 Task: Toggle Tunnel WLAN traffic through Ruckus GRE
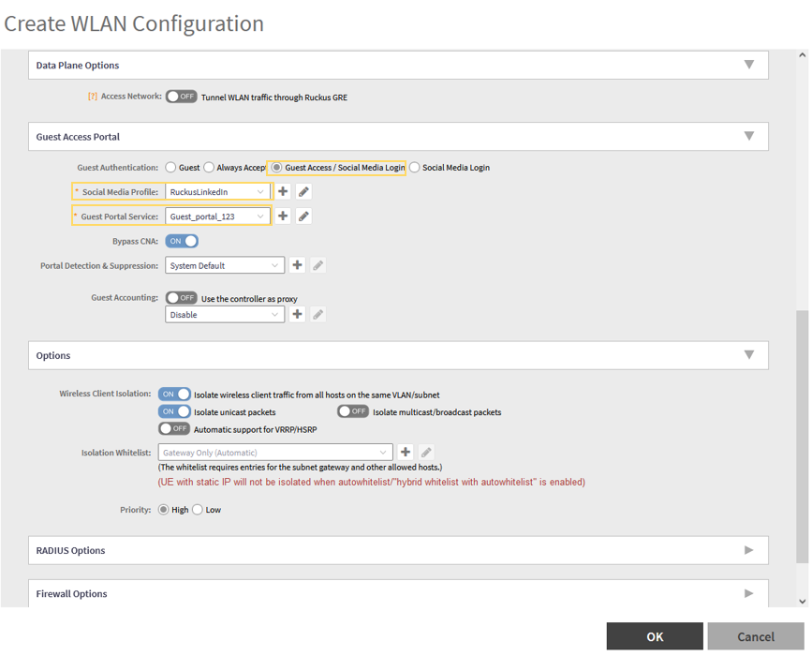point(182,97)
